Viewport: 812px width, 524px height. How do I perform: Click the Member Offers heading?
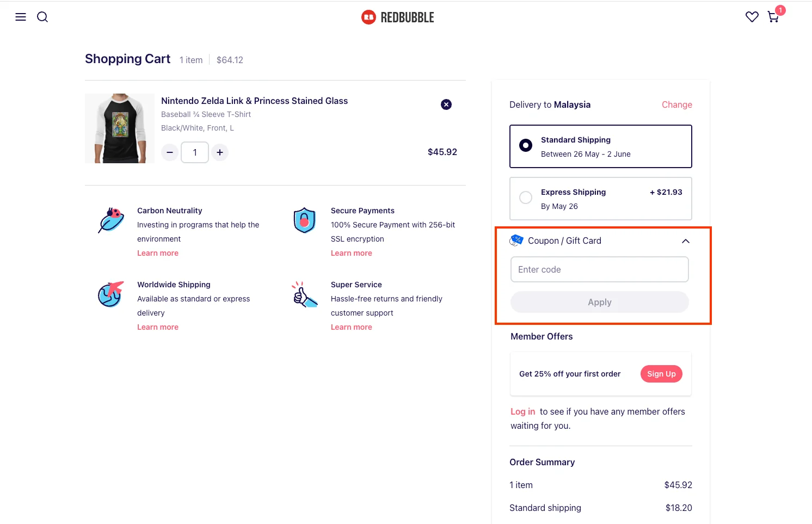542,336
